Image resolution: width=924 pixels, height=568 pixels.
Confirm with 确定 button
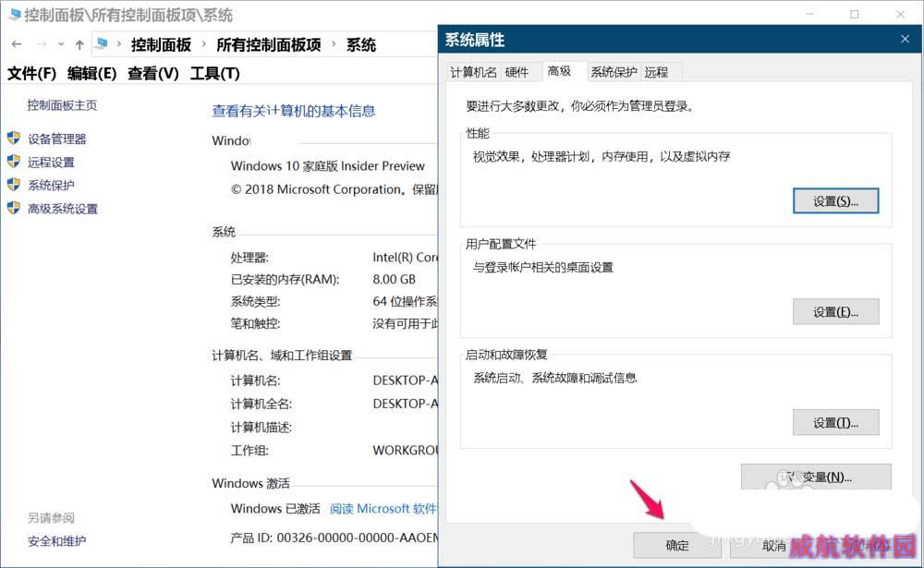(676, 546)
